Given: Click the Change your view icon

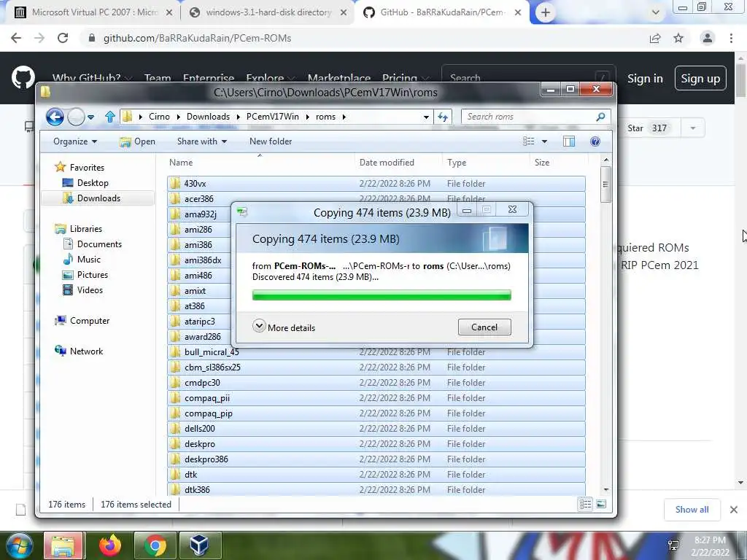Looking at the screenshot, I should (529, 141).
